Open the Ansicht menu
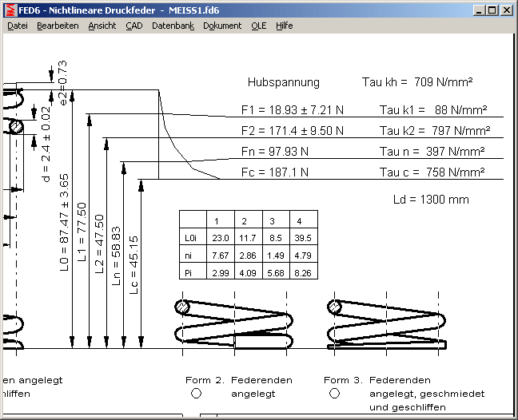The height and width of the screenshot is (420, 518). point(102,26)
